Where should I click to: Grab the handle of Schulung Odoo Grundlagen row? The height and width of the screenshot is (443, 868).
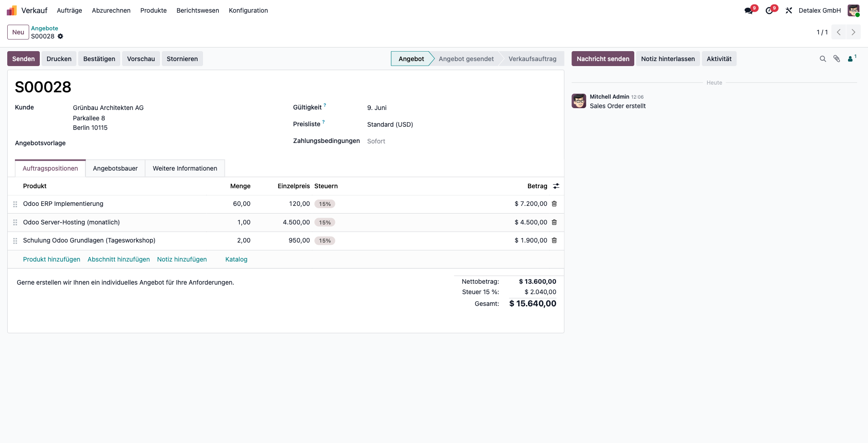(15, 241)
